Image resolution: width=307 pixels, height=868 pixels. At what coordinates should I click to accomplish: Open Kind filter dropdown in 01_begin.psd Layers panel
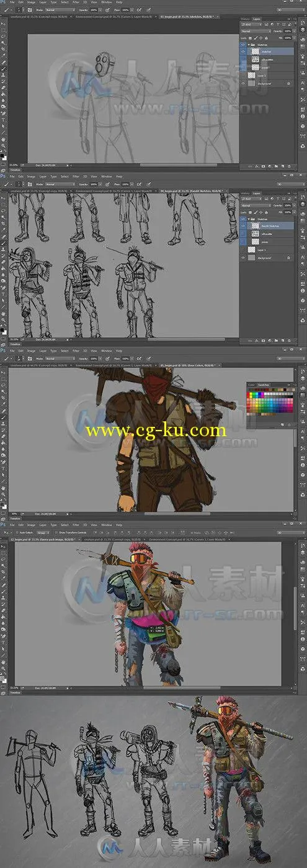[x=252, y=24]
